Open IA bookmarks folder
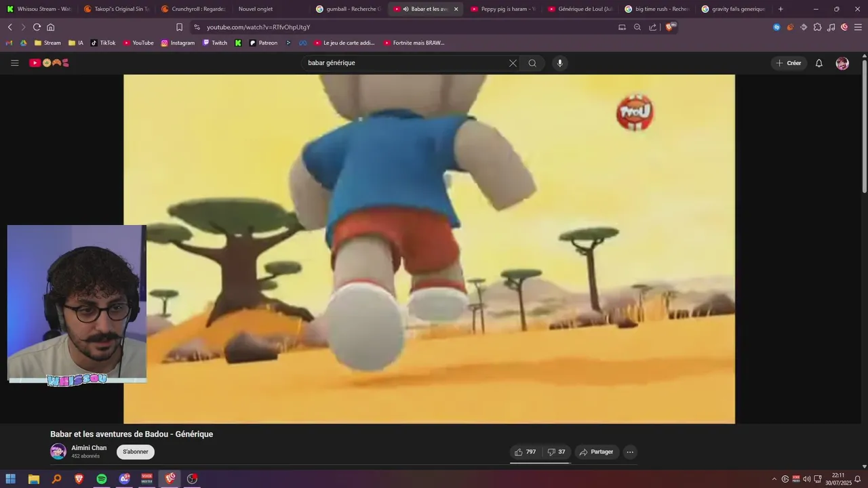 (x=76, y=43)
